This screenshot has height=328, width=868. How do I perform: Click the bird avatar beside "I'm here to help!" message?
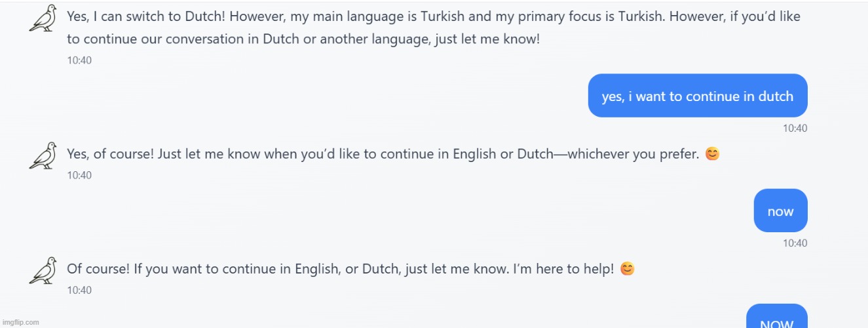43,270
